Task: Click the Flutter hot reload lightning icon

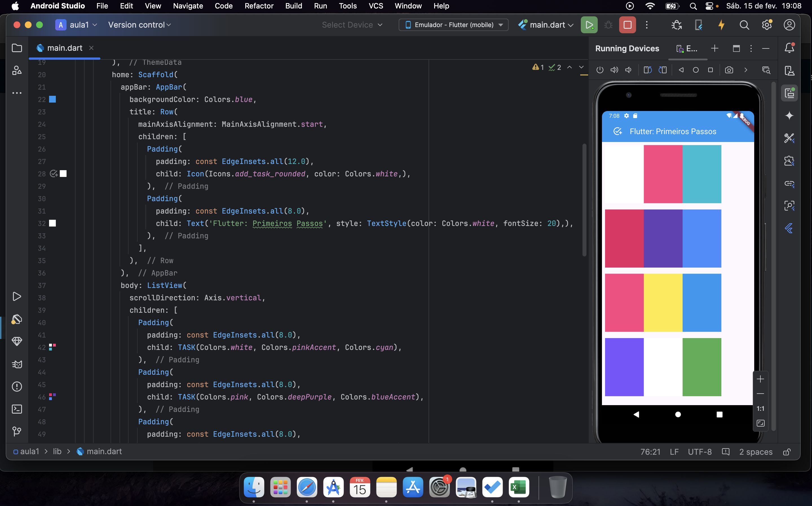Action: coord(721,25)
